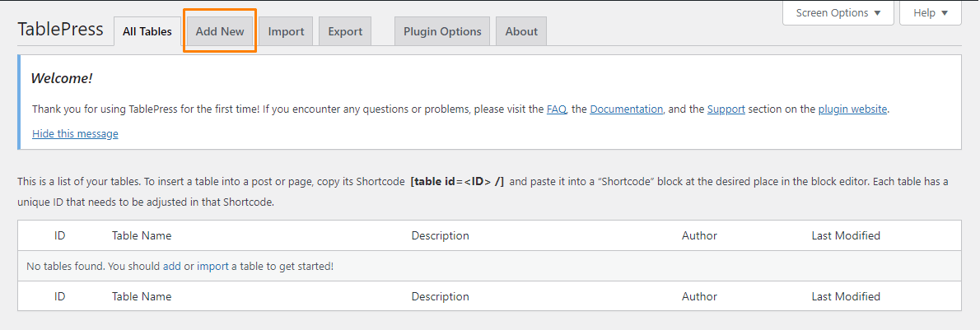The image size is (980, 330).
Task: Sort by ID in the table header
Action: point(60,235)
